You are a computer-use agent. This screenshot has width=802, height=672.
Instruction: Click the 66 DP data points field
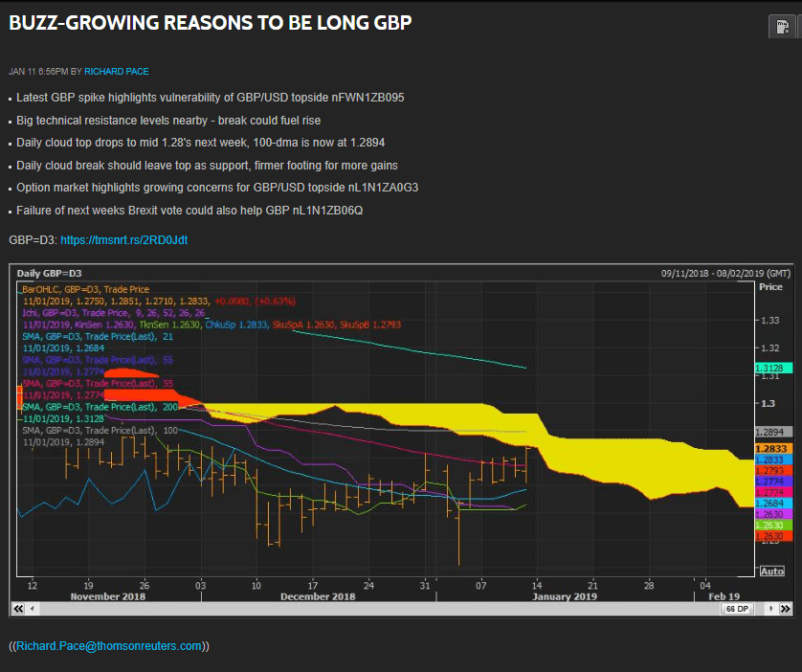pyautogui.click(x=737, y=609)
